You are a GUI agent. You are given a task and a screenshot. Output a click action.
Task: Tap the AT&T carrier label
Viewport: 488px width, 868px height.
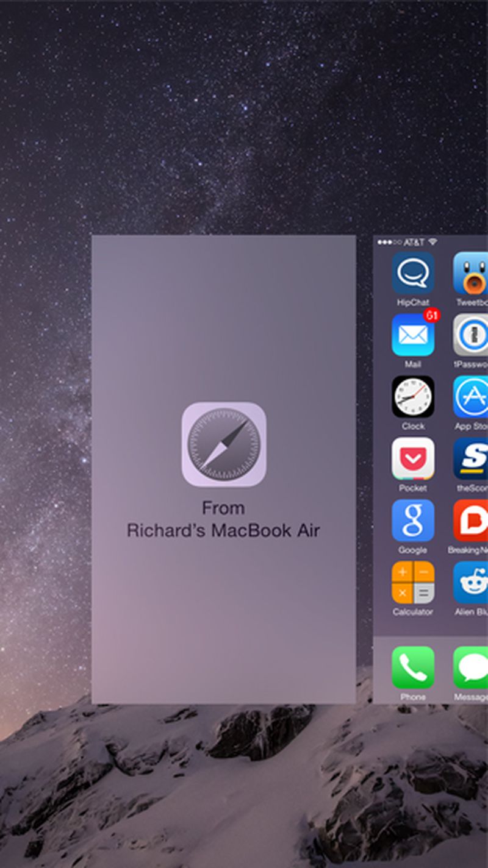click(414, 242)
